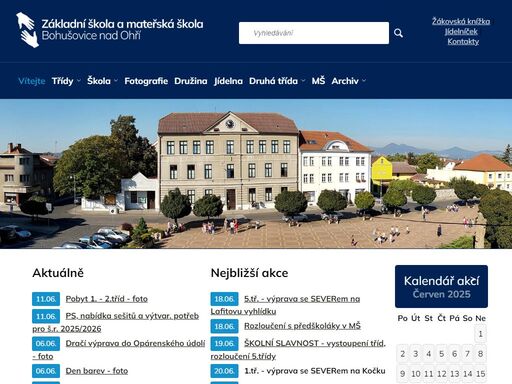Click the 19.06. badge beside ŠKOLNÍ SLAVNOST

click(224, 343)
